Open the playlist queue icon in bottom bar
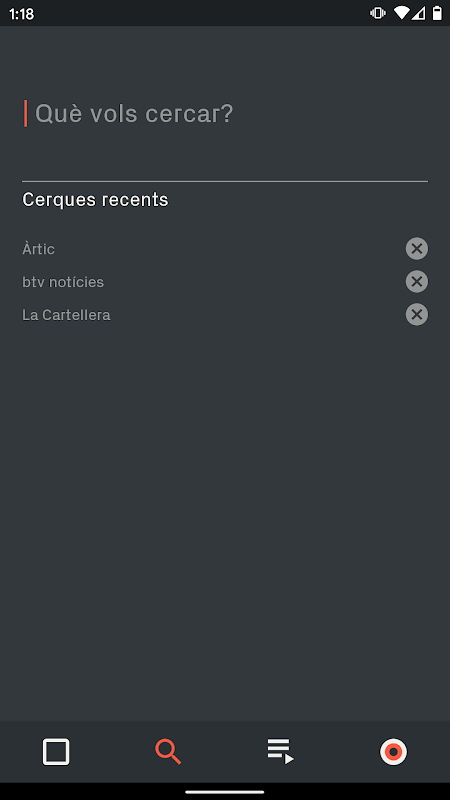The width and height of the screenshot is (450, 800). (281, 752)
